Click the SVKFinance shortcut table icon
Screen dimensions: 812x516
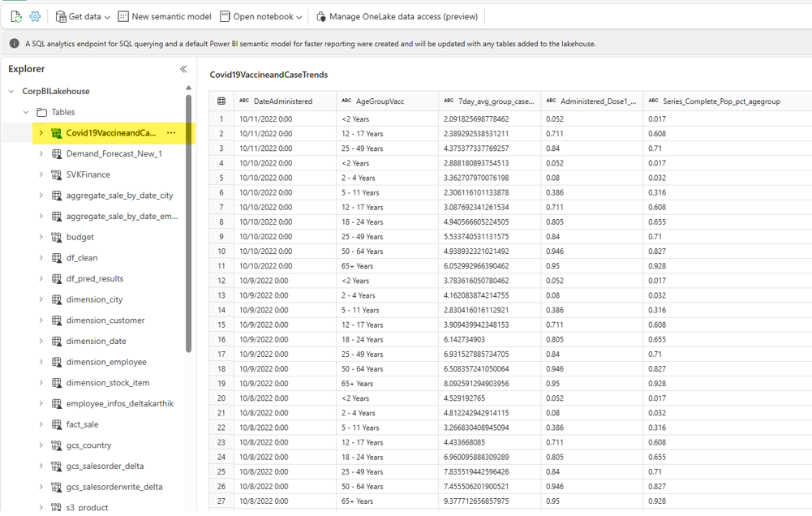57,174
